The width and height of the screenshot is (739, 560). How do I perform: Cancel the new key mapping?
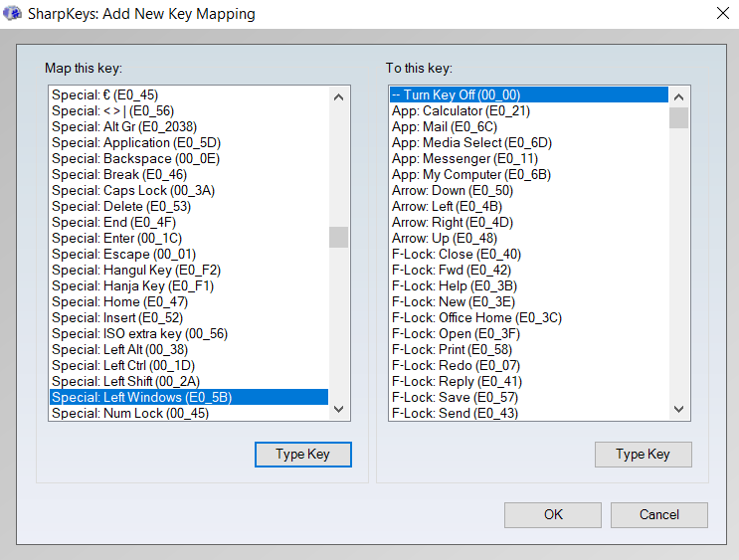tap(658, 514)
